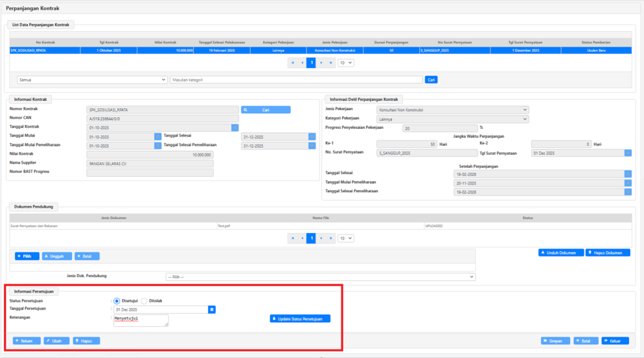Go to first page in contract list pager
This screenshot has width=644, height=358.
[x=293, y=62]
